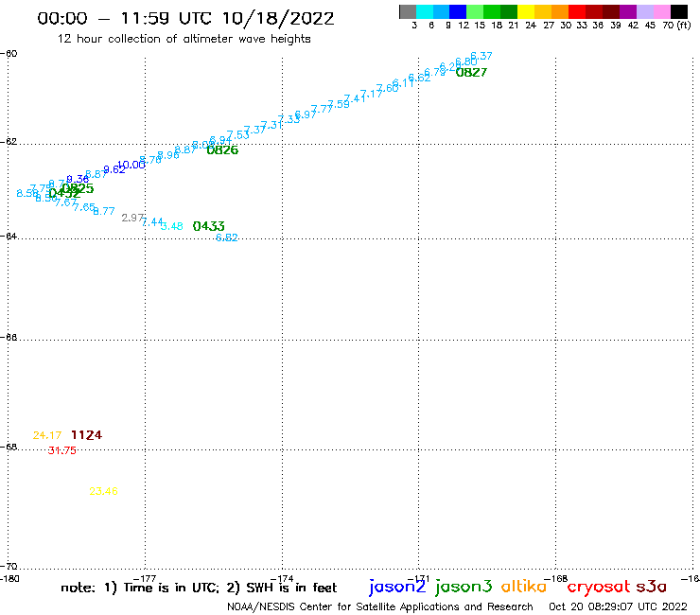
Task: Select the '12 hour collection' subtitle
Action: (x=184, y=39)
